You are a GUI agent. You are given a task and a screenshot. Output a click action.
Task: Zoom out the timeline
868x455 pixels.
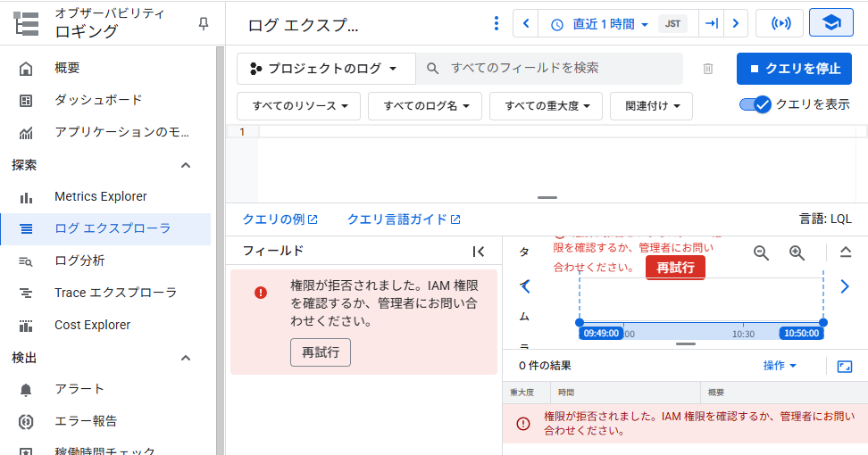click(761, 252)
